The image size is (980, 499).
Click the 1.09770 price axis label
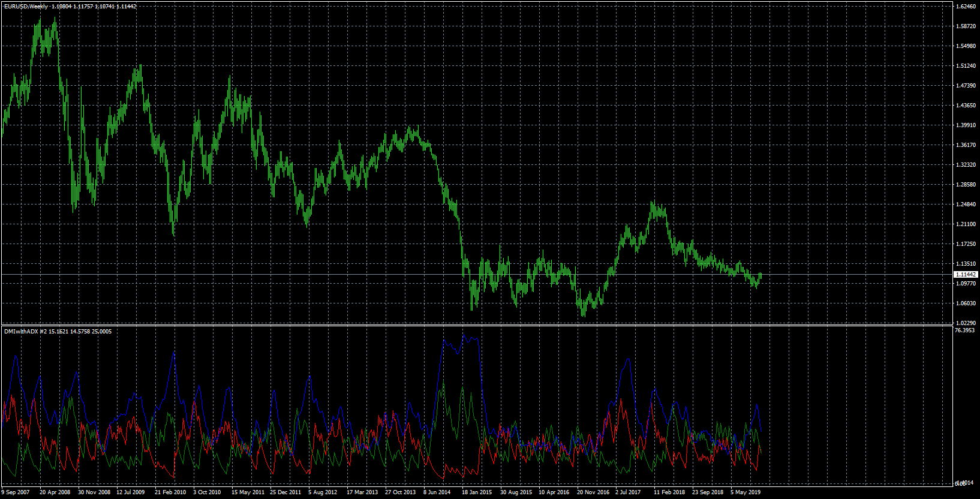click(x=966, y=284)
